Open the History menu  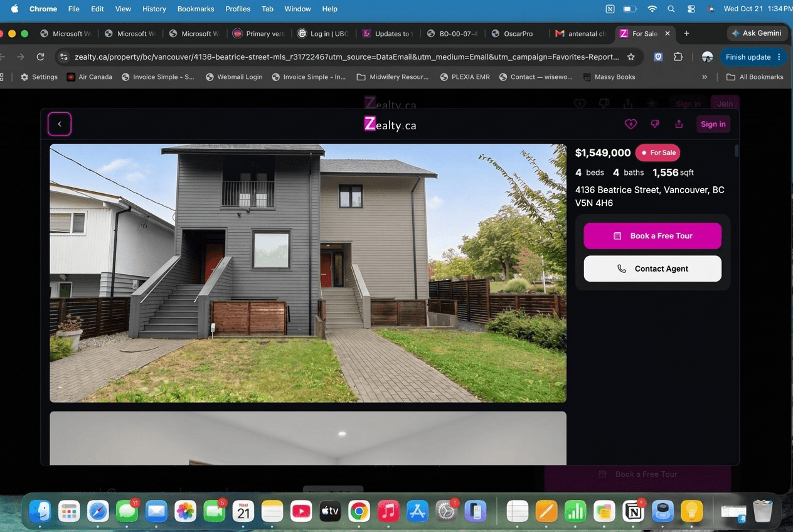click(x=154, y=9)
